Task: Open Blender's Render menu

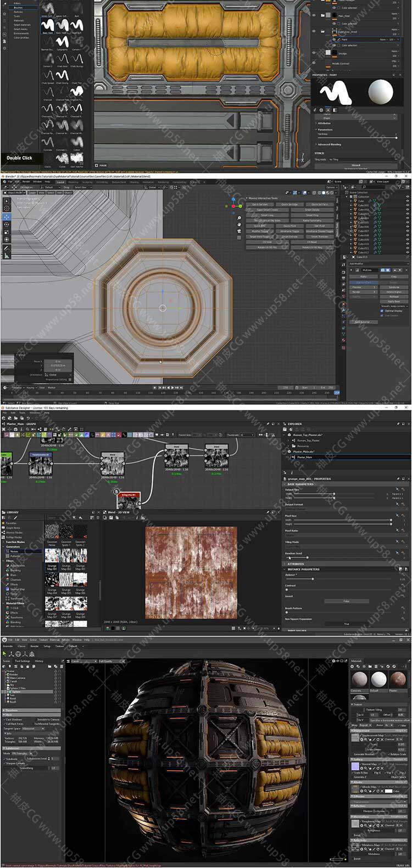Action: 25,182
